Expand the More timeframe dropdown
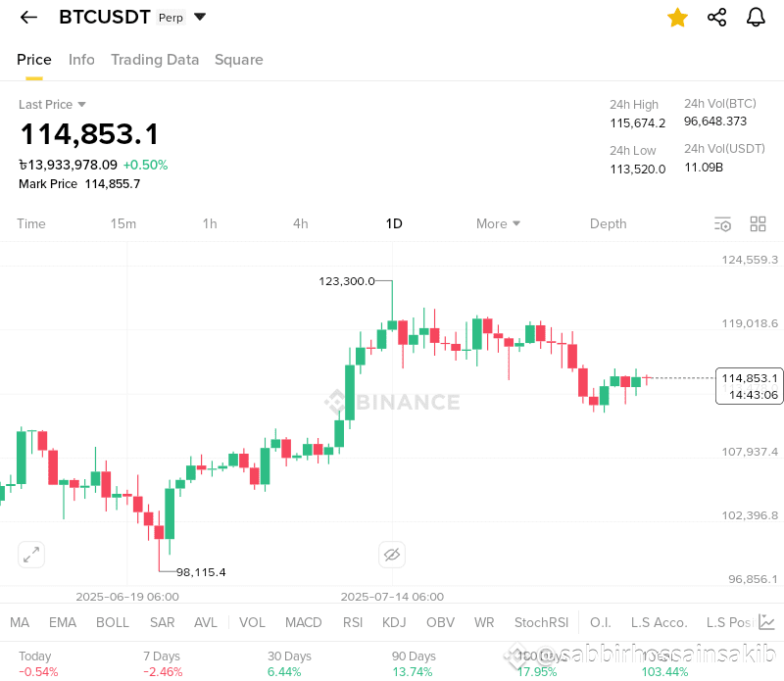784x681 pixels. point(498,223)
